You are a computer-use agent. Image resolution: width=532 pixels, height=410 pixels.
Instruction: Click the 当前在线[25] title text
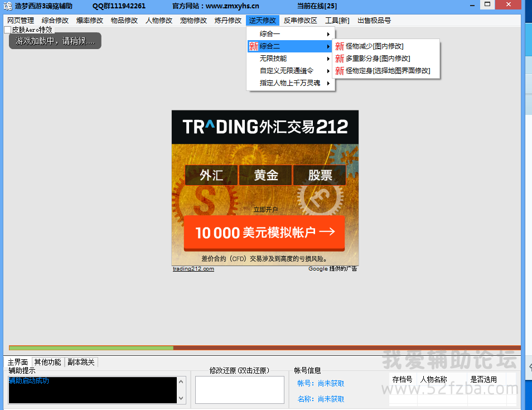[x=317, y=6]
